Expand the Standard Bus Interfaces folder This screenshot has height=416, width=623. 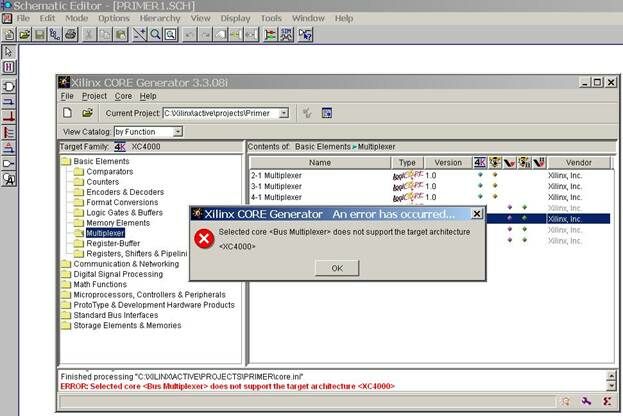click(66, 315)
